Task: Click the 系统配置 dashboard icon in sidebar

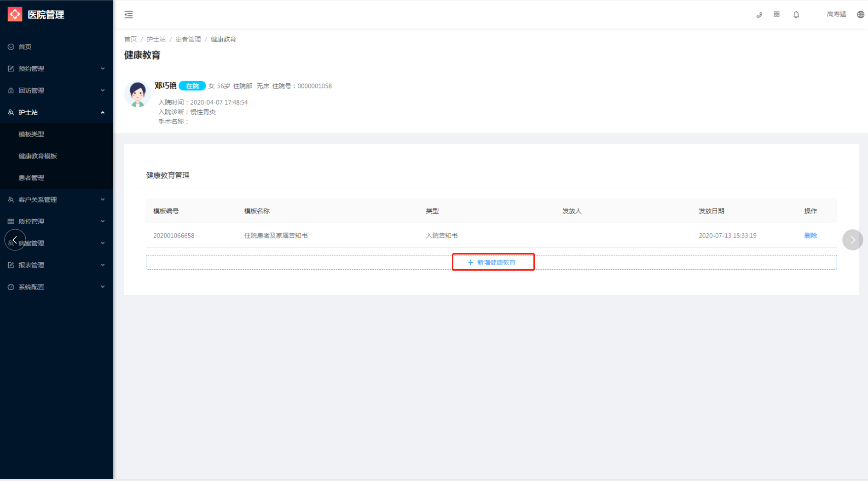Action: point(11,287)
